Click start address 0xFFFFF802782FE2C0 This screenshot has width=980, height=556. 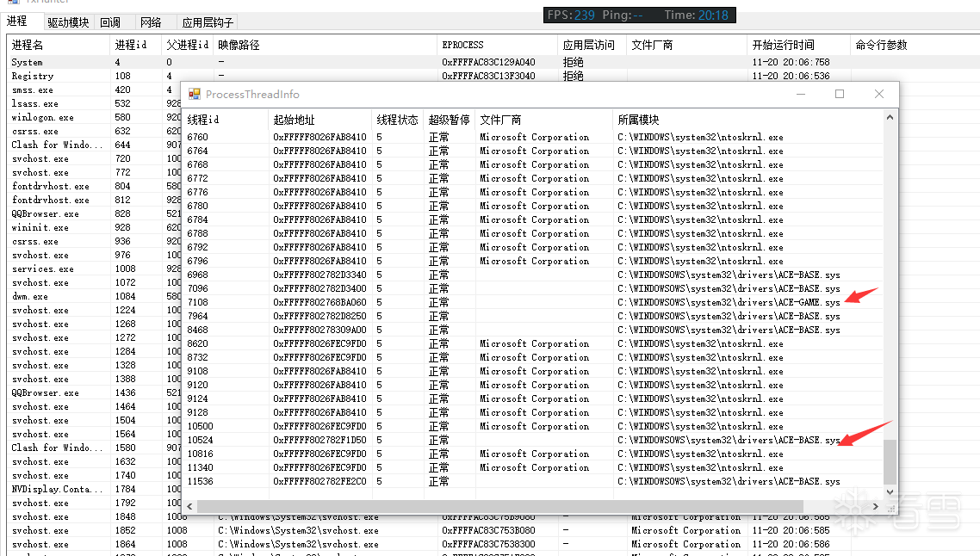click(320, 482)
